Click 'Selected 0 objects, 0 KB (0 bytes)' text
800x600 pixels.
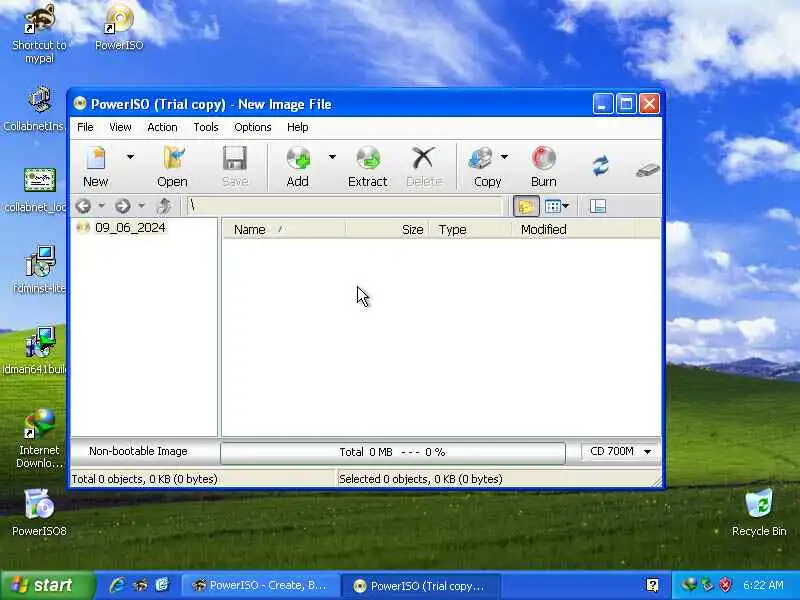pyautogui.click(x=421, y=479)
